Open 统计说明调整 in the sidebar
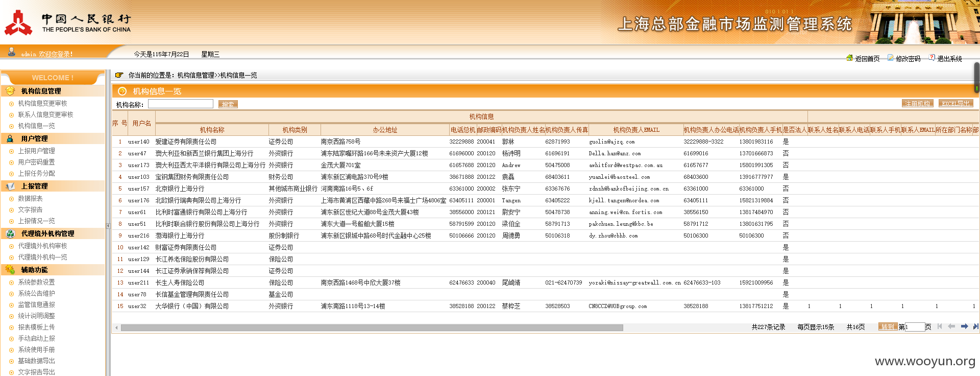This screenshot has height=376, width=980. pos(37,316)
